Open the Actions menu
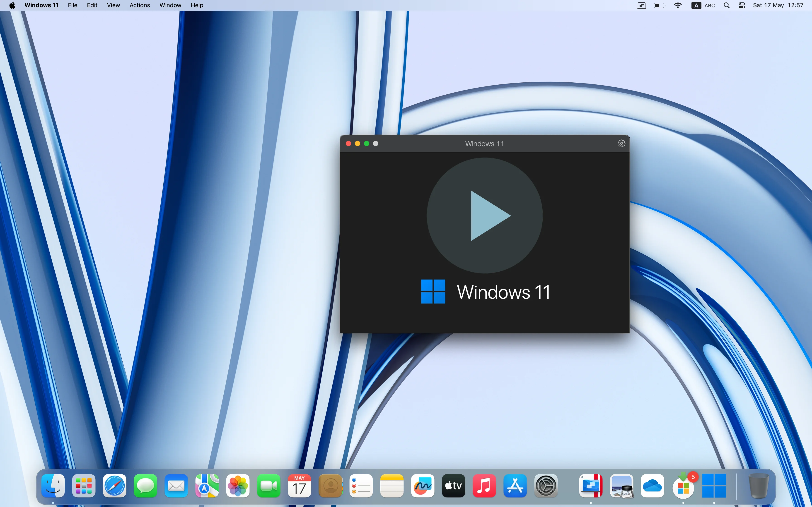 coord(140,5)
